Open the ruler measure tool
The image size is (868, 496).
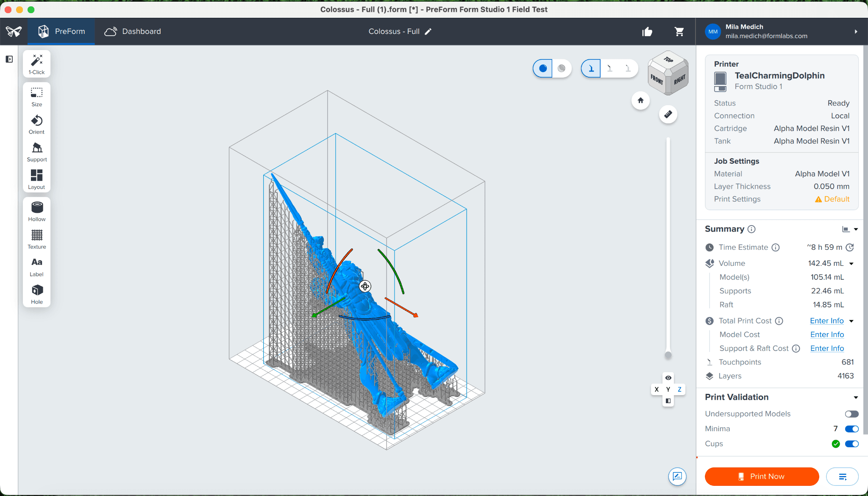(668, 114)
